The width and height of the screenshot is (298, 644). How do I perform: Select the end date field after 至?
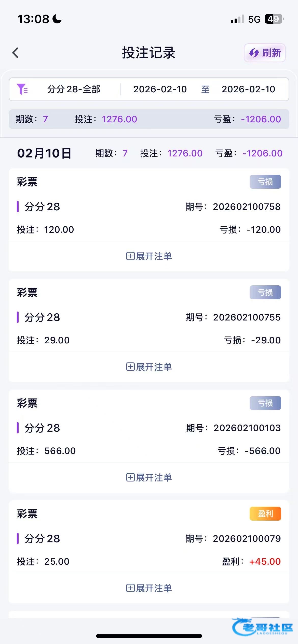[248, 89]
